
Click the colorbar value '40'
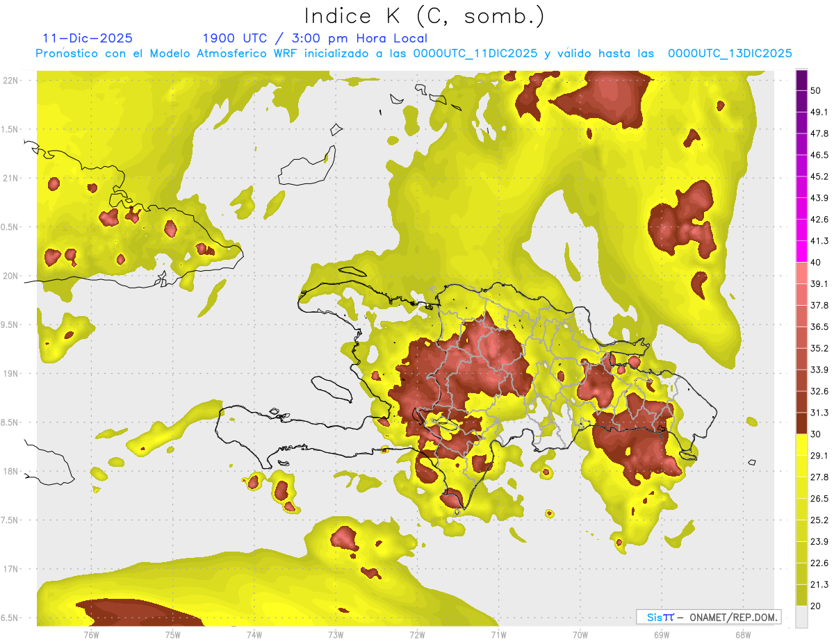(x=816, y=263)
